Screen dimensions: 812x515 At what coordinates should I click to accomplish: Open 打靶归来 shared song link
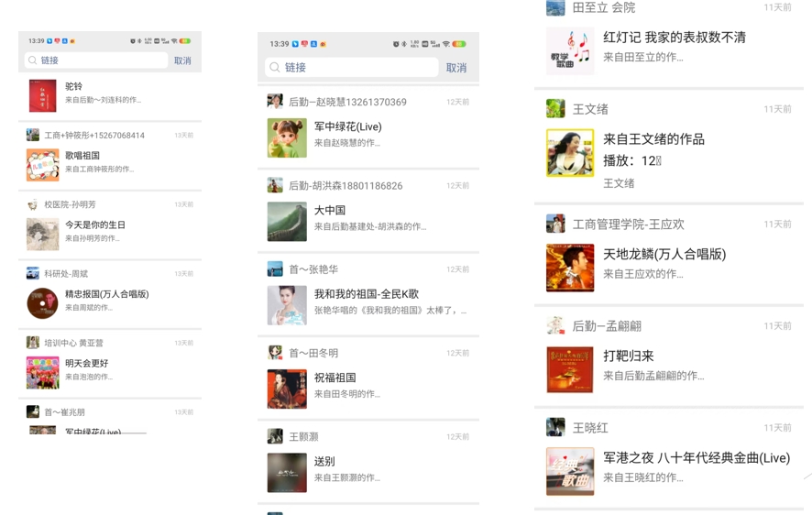(668, 369)
